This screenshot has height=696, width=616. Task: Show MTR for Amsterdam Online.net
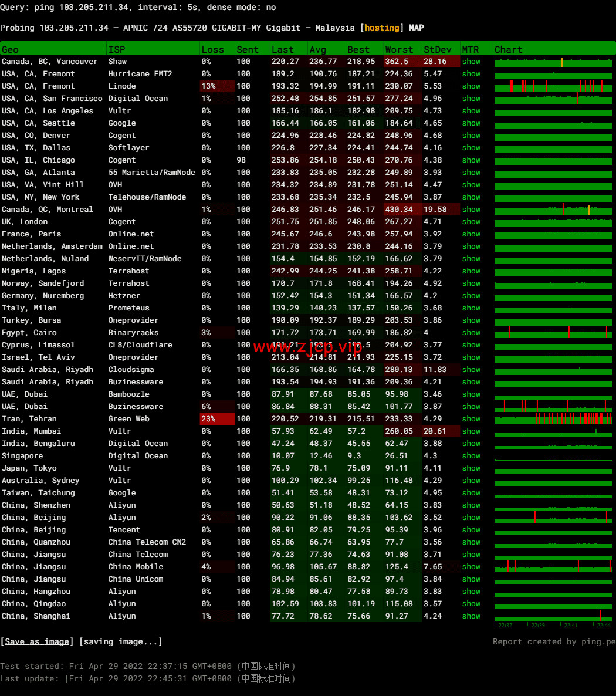tap(471, 246)
